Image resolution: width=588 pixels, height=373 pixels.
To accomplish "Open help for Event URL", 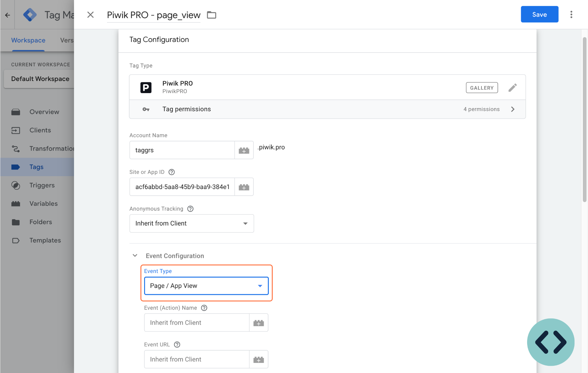I will pyautogui.click(x=177, y=345).
